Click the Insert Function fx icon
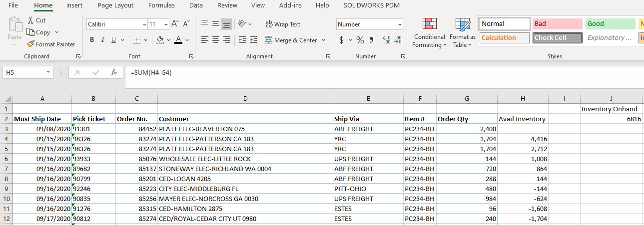644x225 pixels. [114, 72]
